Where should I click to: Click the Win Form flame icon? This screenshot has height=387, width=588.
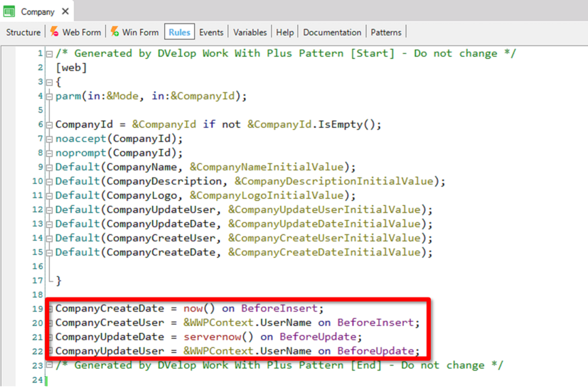tap(114, 31)
